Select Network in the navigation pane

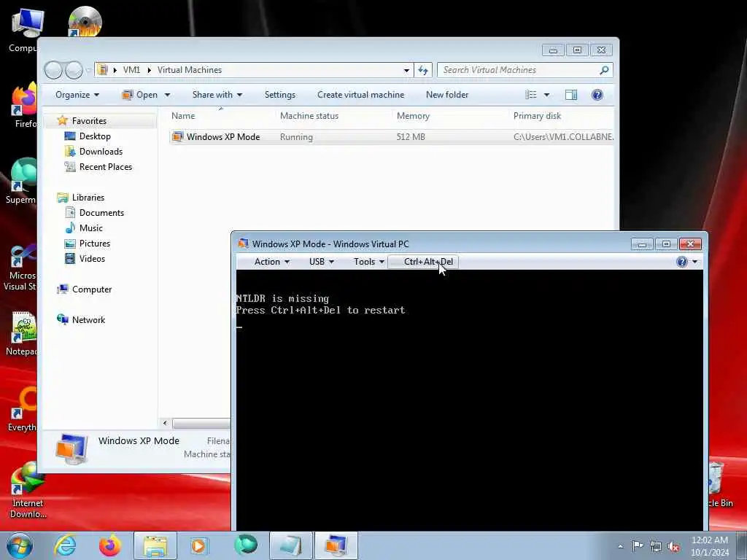(x=88, y=319)
